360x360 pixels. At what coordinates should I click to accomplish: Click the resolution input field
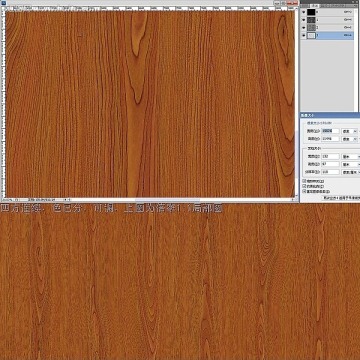[x=331, y=172]
